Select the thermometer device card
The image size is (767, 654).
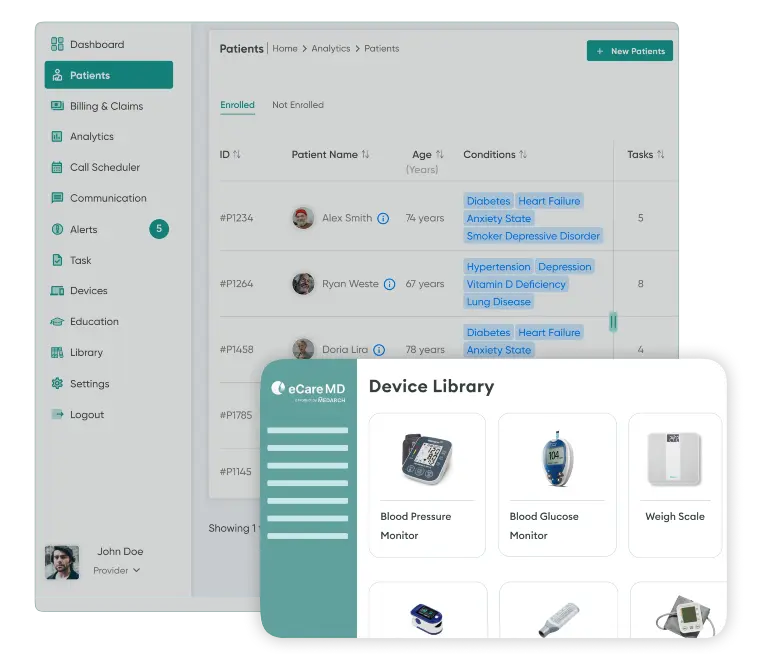(x=558, y=609)
